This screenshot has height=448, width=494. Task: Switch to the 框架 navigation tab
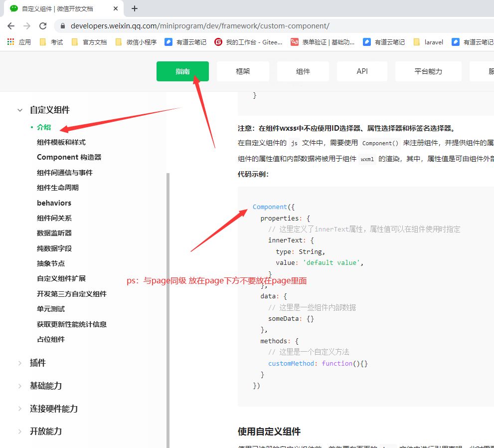(243, 71)
